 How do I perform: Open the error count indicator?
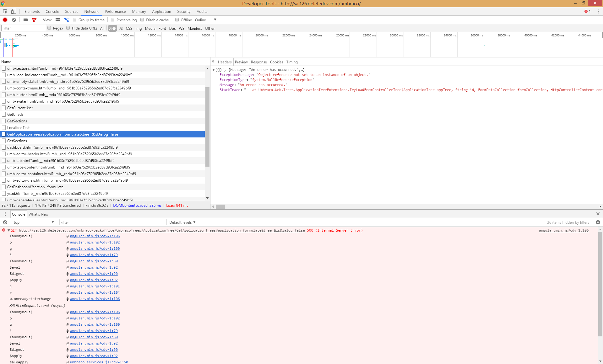[587, 12]
